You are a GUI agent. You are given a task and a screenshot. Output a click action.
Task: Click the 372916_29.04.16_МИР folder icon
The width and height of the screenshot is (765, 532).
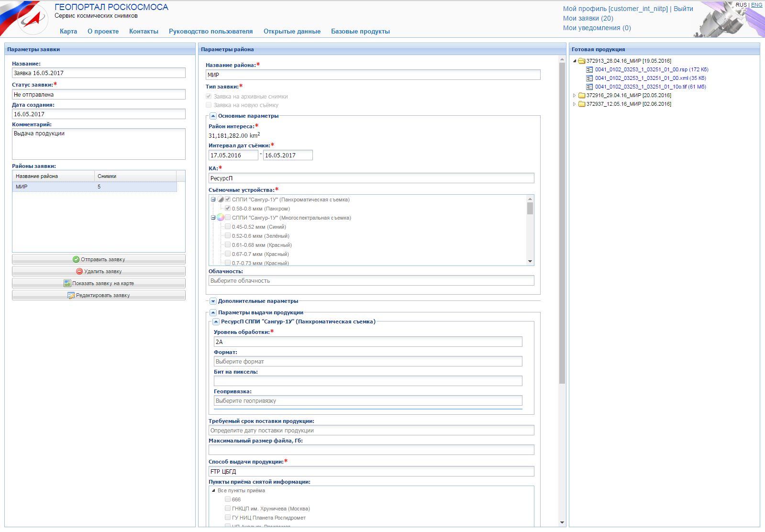pyautogui.click(x=582, y=96)
